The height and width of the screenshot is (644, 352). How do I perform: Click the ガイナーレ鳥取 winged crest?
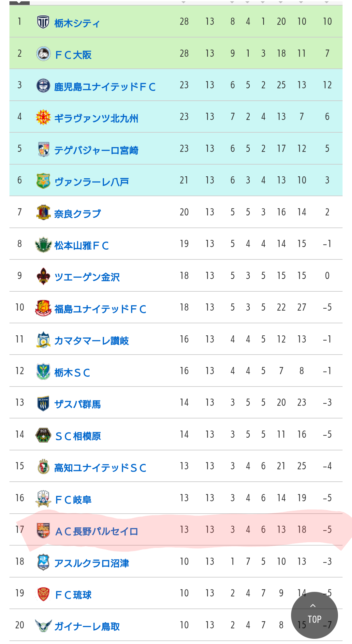pos(43,625)
